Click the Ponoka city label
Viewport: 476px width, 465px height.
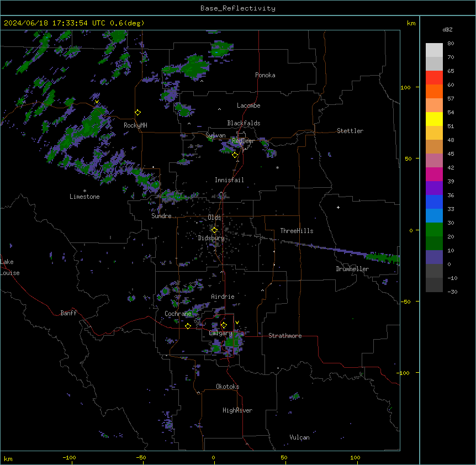[265, 75]
